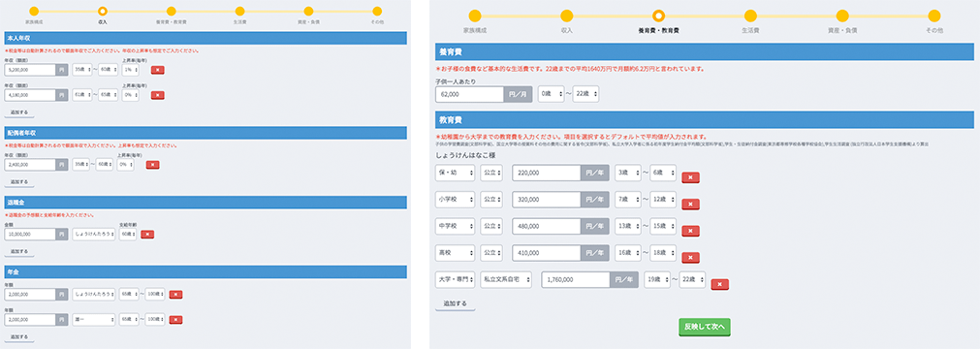The height and width of the screenshot is (349, 980).
Task: Open 資産・負債 step in left panel
Action: [x=308, y=12]
